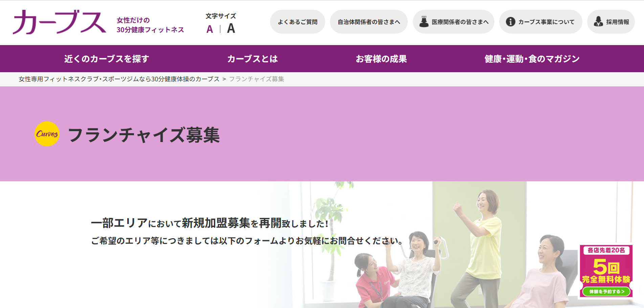Click the doctor icon for 医療関係者
The width and height of the screenshot is (644, 308).
pyautogui.click(x=424, y=22)
